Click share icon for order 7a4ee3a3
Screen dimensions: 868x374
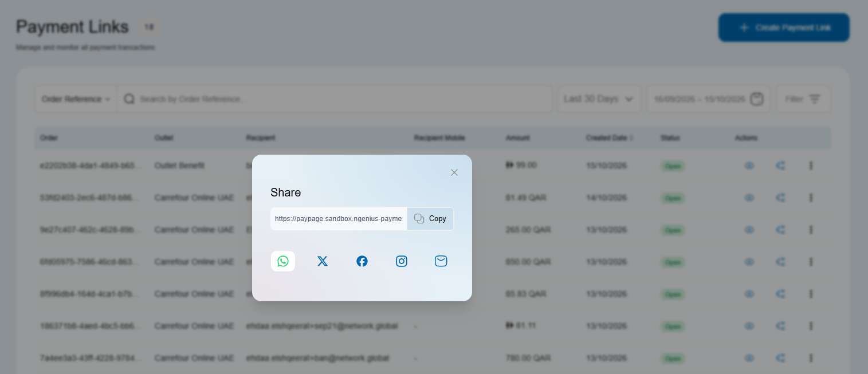[780, 358]
